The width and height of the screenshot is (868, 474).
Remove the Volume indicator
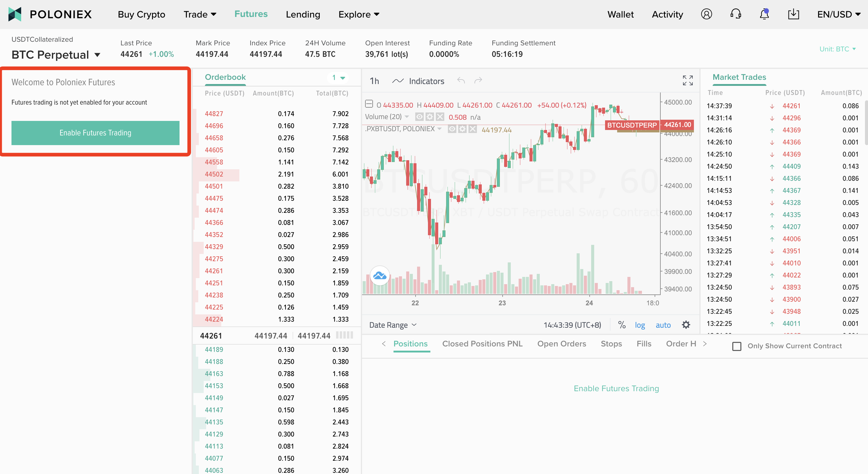coord(440,117)
